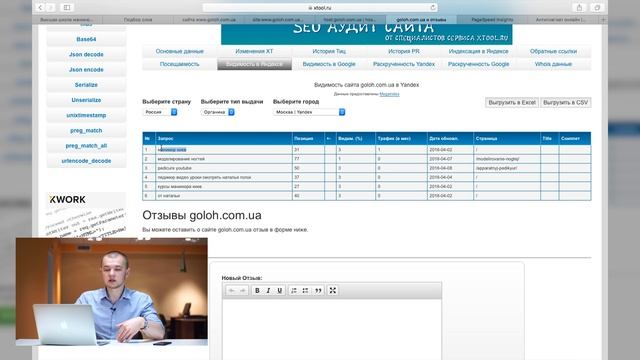640x360 pixels.
Task: Open Base64 tool in sidebar
Action: pos(86,39)
